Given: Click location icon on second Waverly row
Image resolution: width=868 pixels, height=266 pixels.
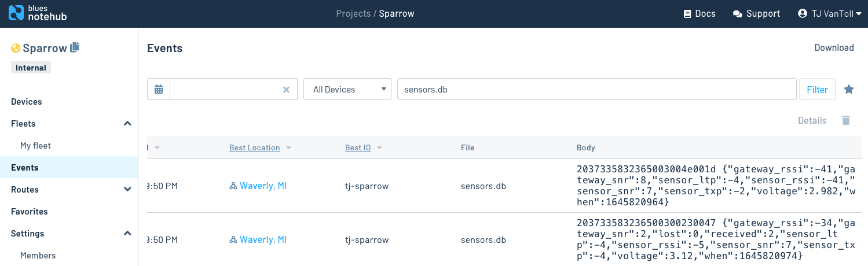Looking at the screenshot, I should coord(233,240).
